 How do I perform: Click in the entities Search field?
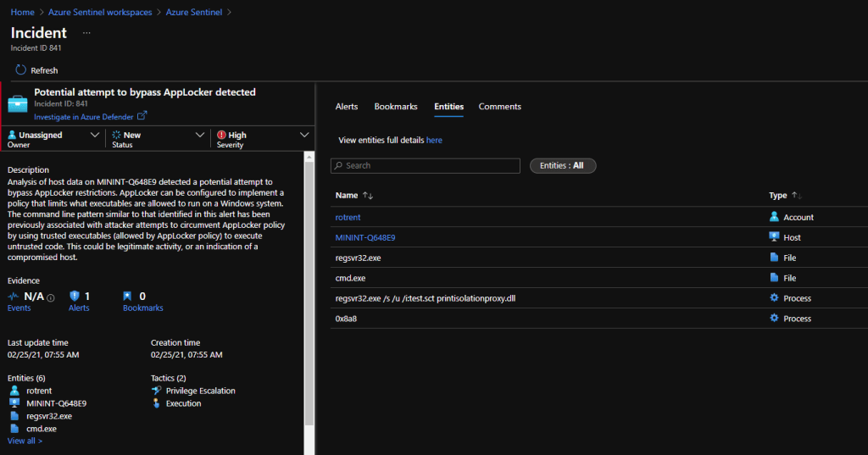[x=426, y=165]
